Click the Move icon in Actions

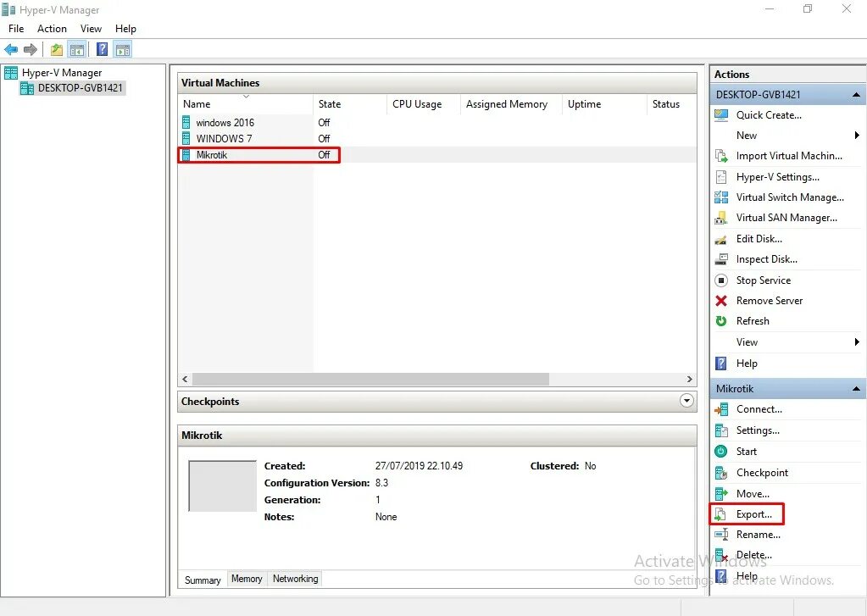pyautogui.click(x=721, y=494)
